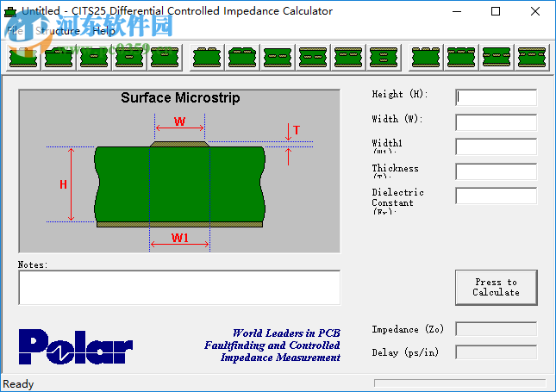
Task: Pick the Embedded Coplanar three-trace structure icon
Action: (x=497, y=58)
